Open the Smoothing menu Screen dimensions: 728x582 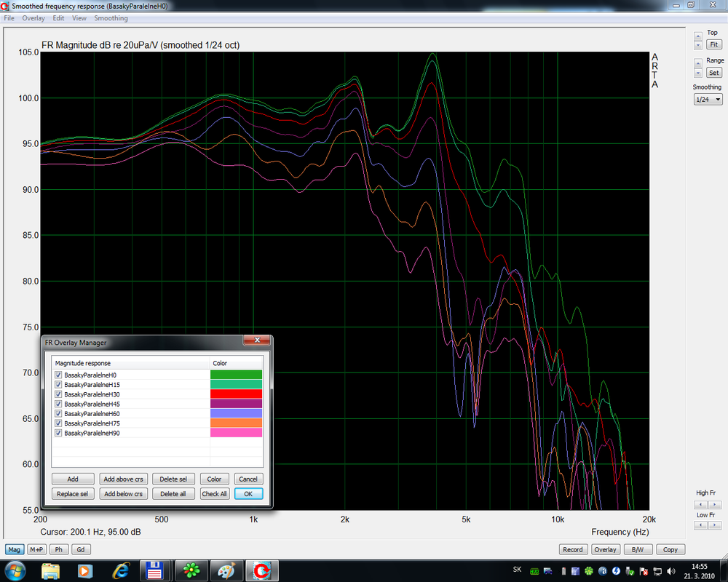click(x=111, y=18)
